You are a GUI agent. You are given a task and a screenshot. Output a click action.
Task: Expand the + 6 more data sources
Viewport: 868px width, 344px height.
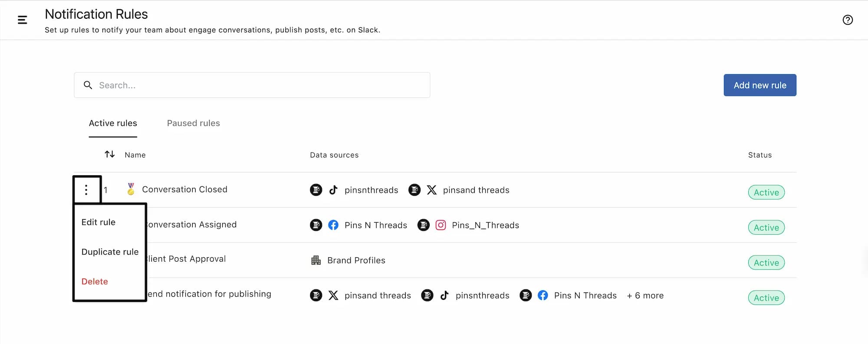click(x=645, y=295)
